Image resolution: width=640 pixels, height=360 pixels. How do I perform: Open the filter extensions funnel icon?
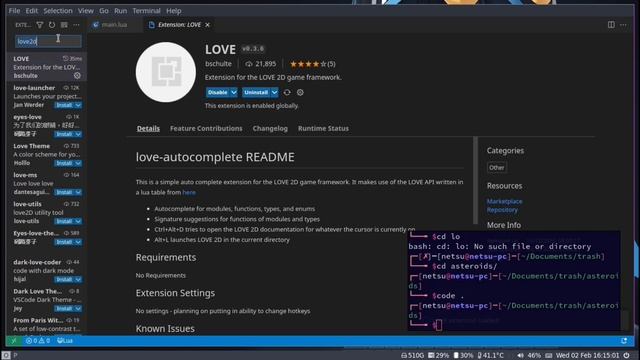point(40,25)
